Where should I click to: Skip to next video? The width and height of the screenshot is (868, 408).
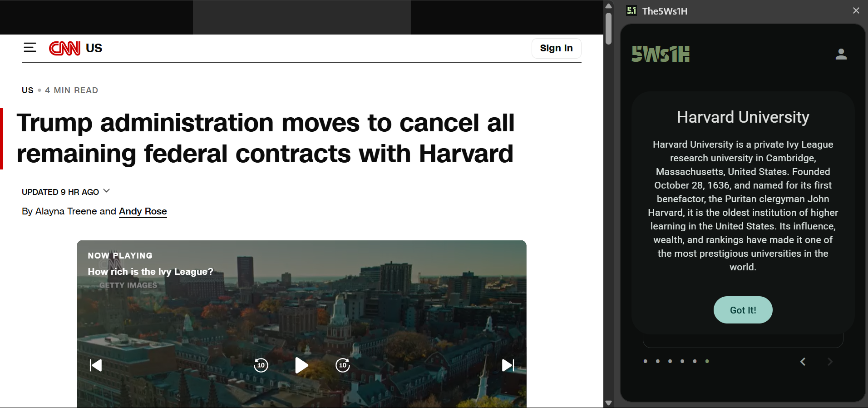click(508, 365)
